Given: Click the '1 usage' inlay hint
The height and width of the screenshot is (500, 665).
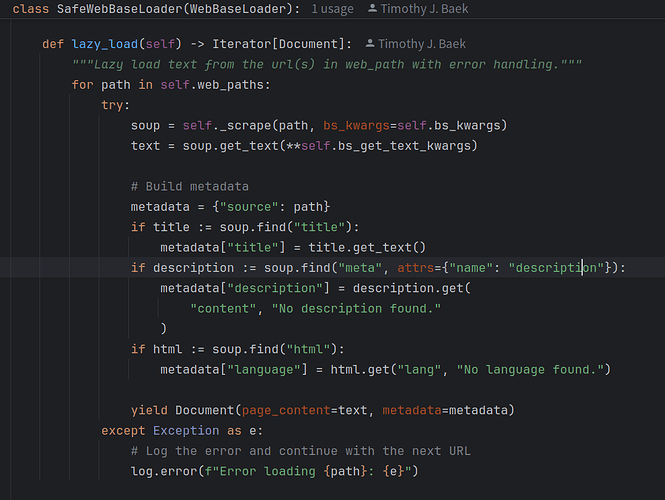Looking at the screenshot, I should (x=332, y=9).
